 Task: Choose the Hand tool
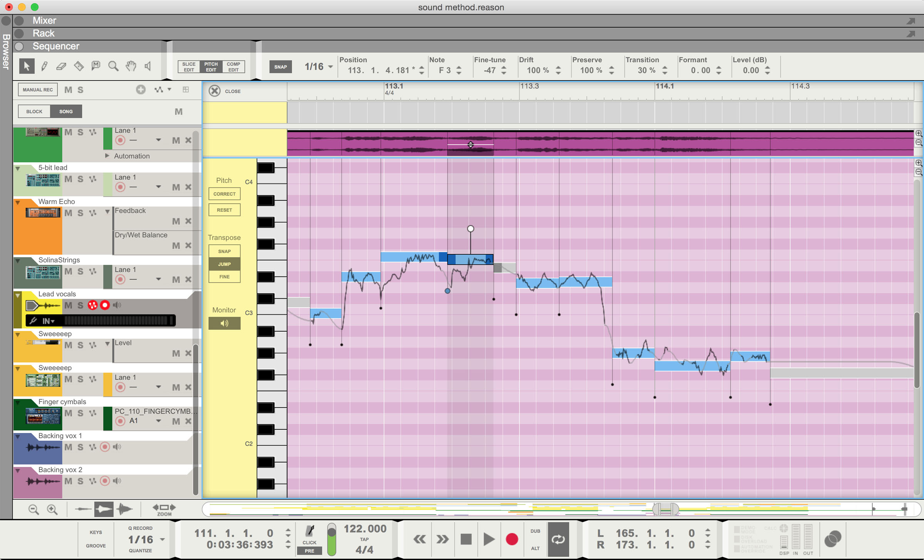(131, 66)
